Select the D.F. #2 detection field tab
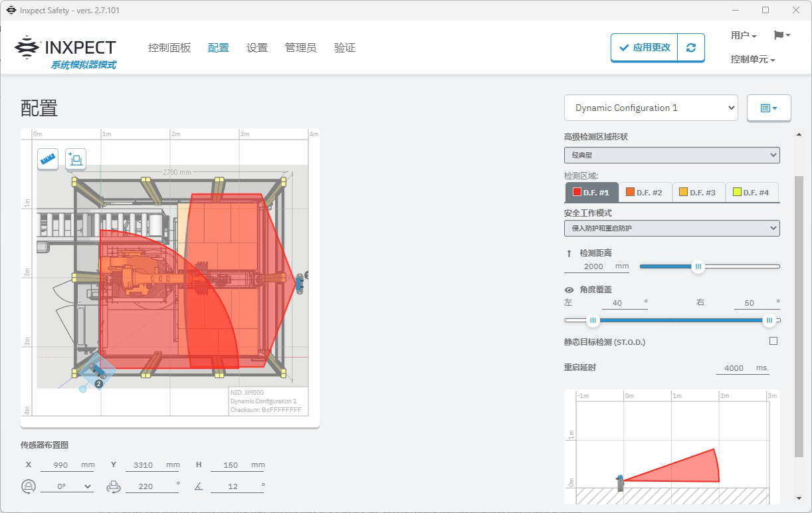 [x=645, y=192]
